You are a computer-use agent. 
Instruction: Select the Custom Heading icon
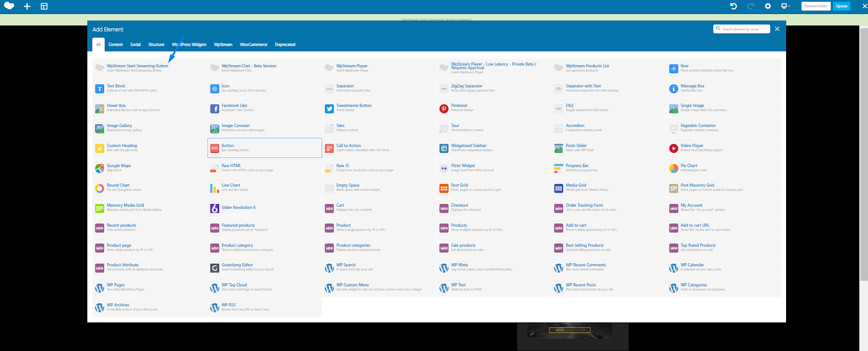tap(99, 148)
